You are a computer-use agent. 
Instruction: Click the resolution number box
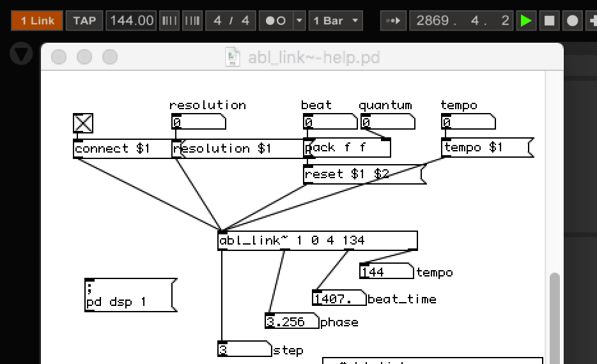point(198,122)
